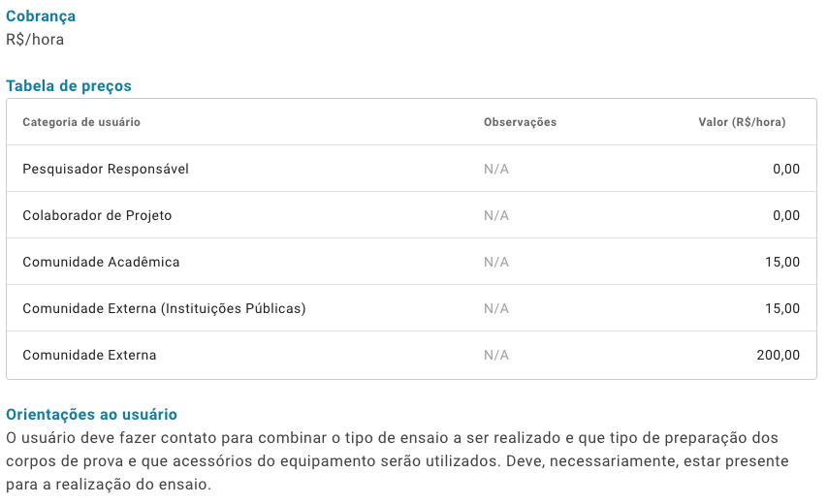This screenshot has width=828, height=504.
Task: Click the 200,00 value in the last row
Action: pos(778,355)
